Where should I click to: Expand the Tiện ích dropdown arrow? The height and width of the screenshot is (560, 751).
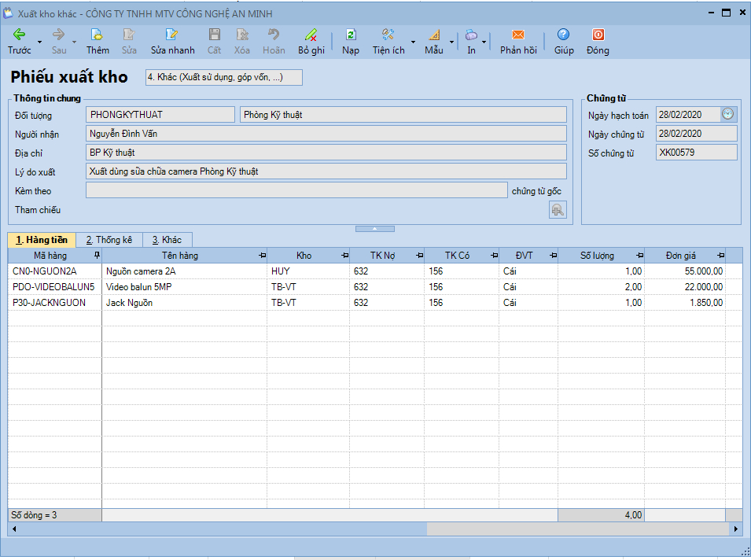pyautogui.click(x=414, y=42)
